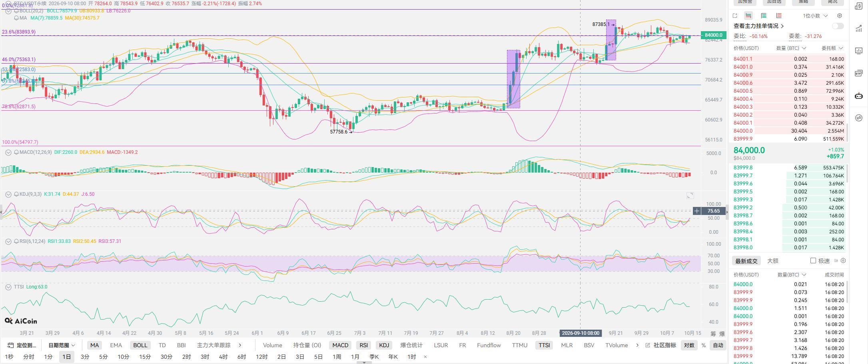Image resolution: width=868 pixels, height=364 pixels.
Task: Click the 定位到 locate button
Action: point(22,345)
